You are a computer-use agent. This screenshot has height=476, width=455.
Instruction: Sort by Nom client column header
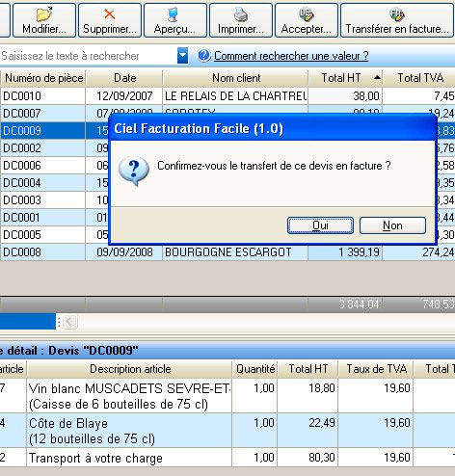236,78
